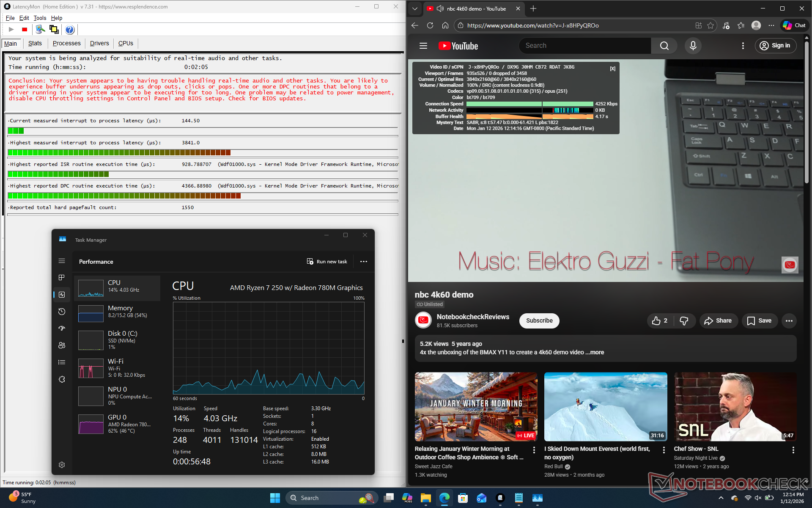Open Task Manager Services puzzle icon

[x=62, y=379]
